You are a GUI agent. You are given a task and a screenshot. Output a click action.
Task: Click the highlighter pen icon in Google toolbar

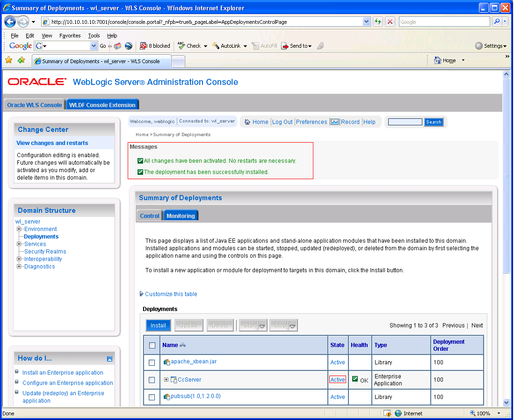[x=320, y=46]
